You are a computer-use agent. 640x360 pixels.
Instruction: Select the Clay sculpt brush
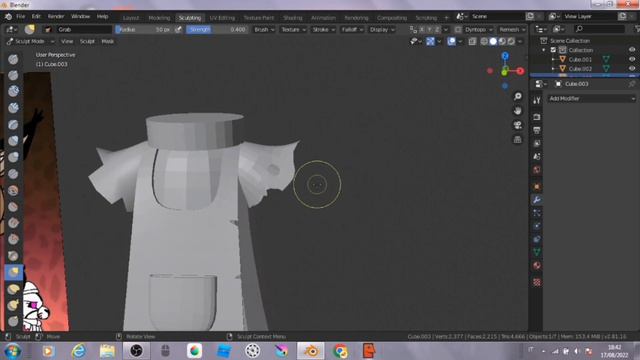(13, 91)
